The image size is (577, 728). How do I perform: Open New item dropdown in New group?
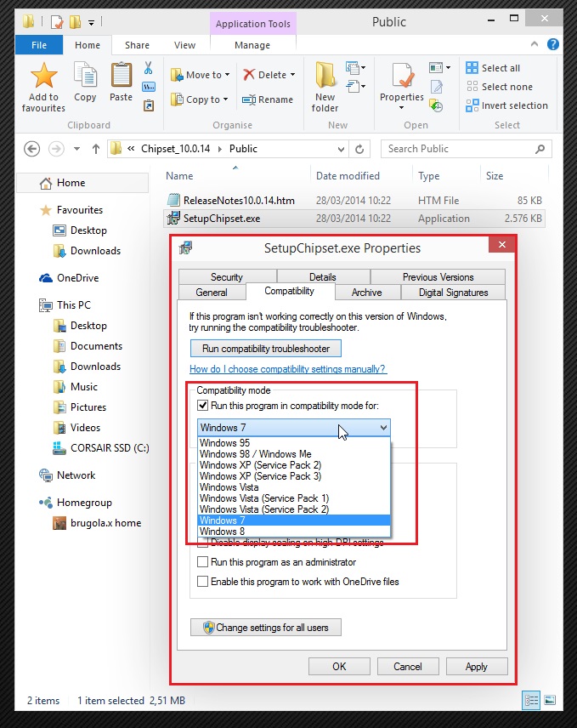click(355, 68)
